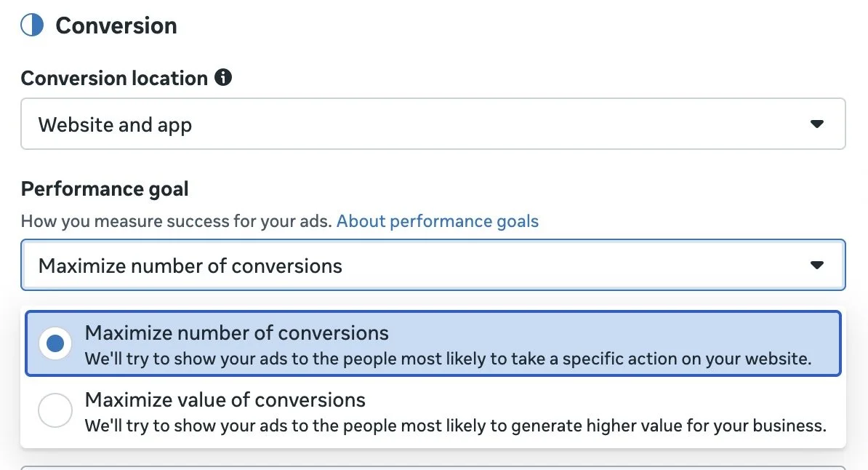Open the About performance goals link
868x470 pixels.
437,220
